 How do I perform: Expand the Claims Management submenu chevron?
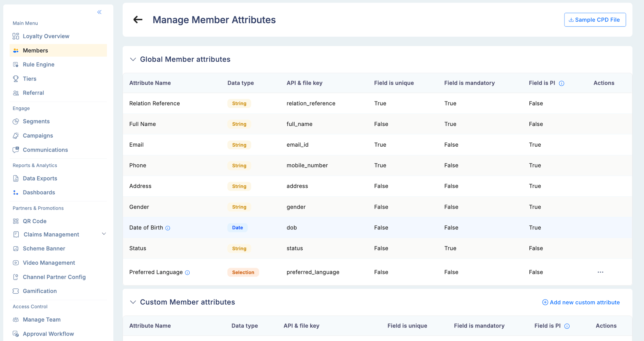click(104, 234)
